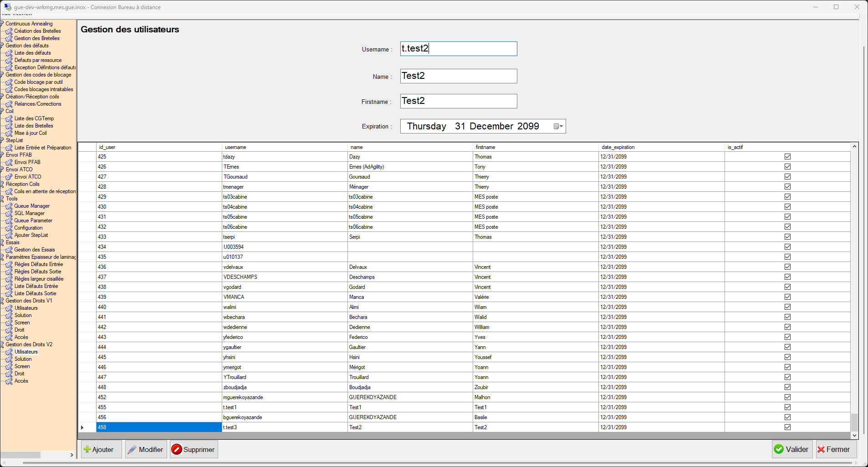The image size is (868, 467).
Task: Open Utilisateurs under Gestion des Droits V1
Action: coord(26,308)
